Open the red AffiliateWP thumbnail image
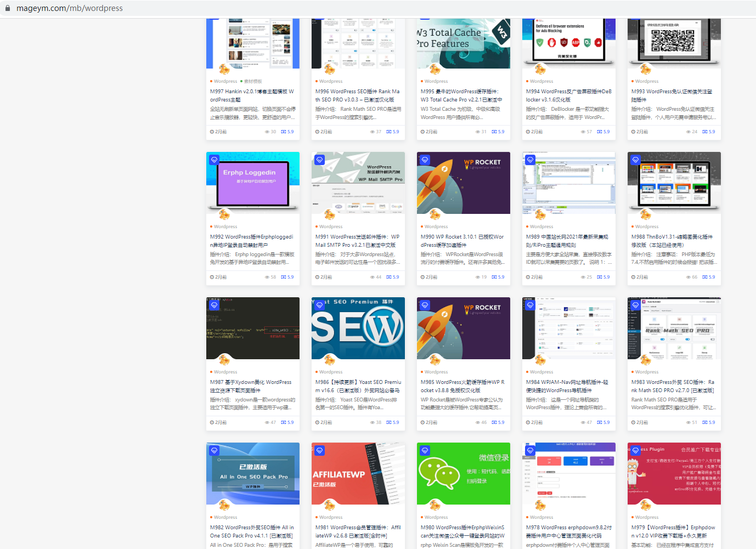Screen dimensions: 756x549 pyautogui.click(x=358, y=473)
